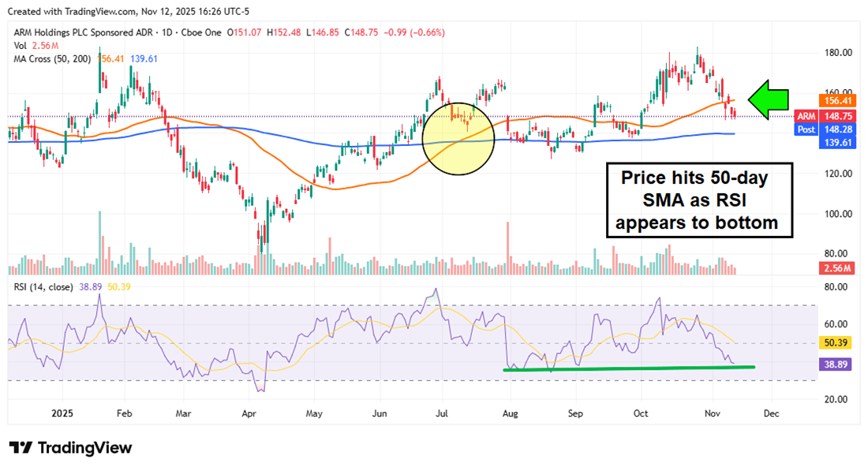
Task: Click the orange 156.41 price axis label
Action: pos(836,100)
